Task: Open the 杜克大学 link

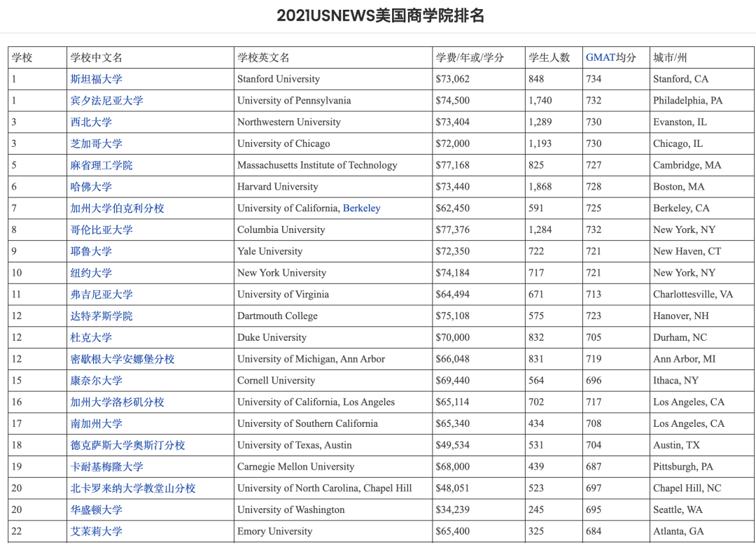Action: pyautogui.click(x=90, y=337)
